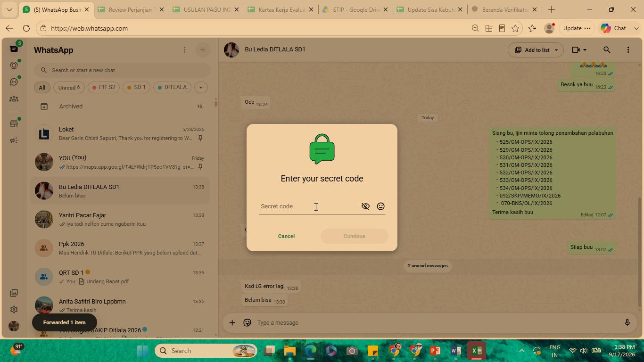The width and height of the screenshot is (644, 362).
Task: Start a new chat with plus icon
Action: click(203, 50)
